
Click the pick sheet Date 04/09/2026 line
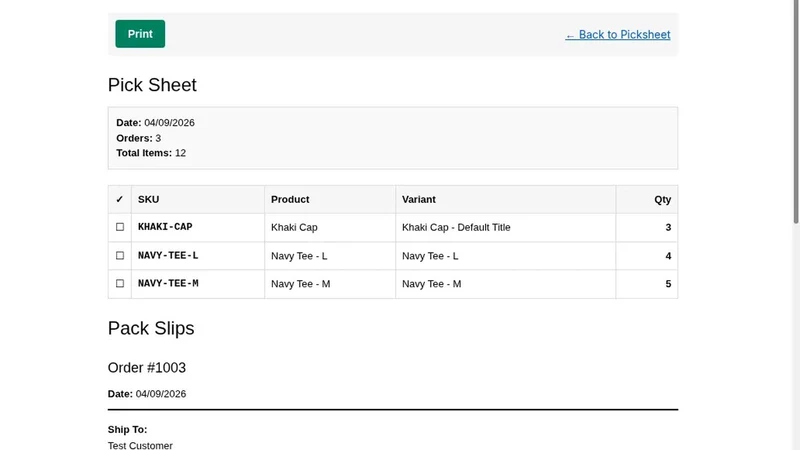[x=155, y=123]
